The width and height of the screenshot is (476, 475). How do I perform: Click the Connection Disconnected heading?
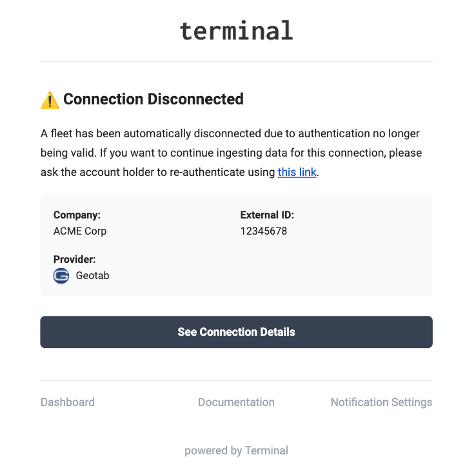click(x=154, y=99)
